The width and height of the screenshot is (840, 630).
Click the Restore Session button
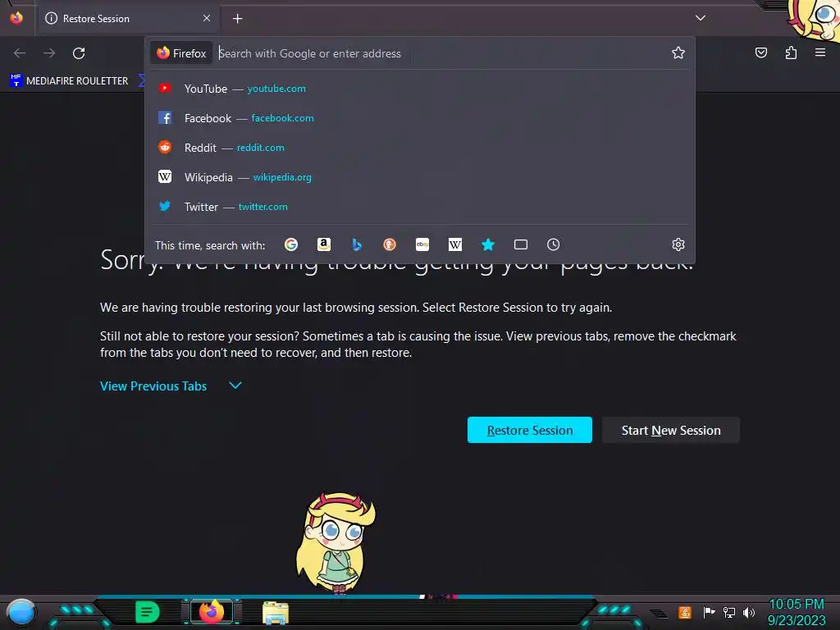[x=530, y=430]
